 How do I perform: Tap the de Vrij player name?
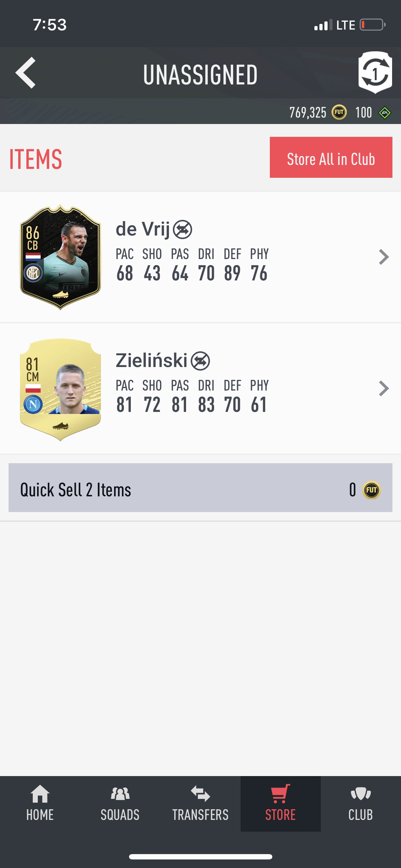click(x=143, y=229)
